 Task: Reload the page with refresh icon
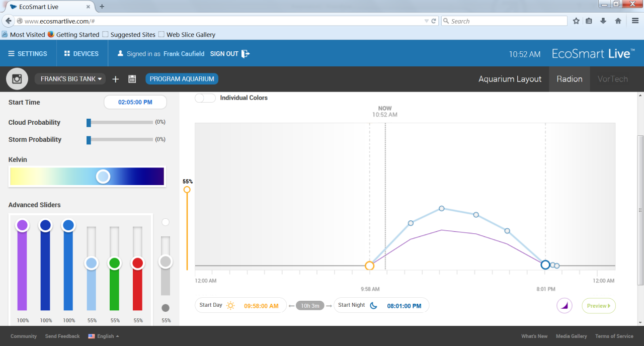[433, 21]
